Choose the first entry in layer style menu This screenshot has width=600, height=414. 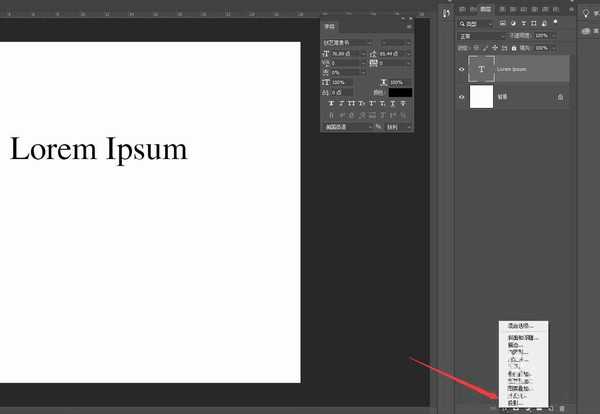520,326
